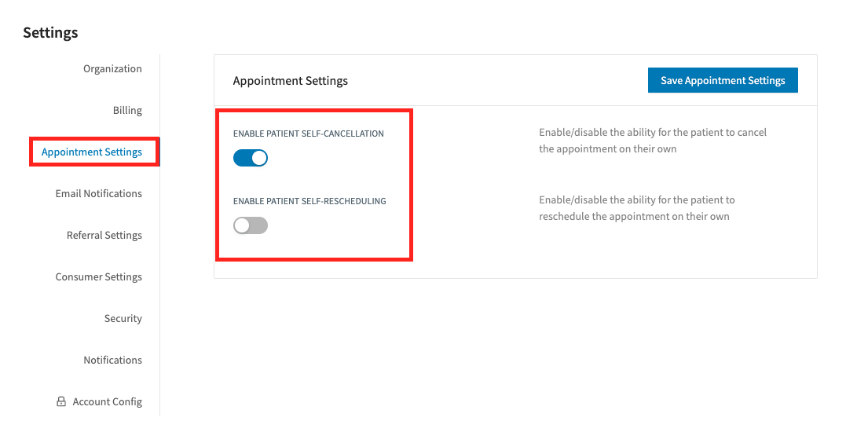The height and width of the screenshot is (432, 868).
Task: Select the self-cancellation description text
Action: point(653,141)
